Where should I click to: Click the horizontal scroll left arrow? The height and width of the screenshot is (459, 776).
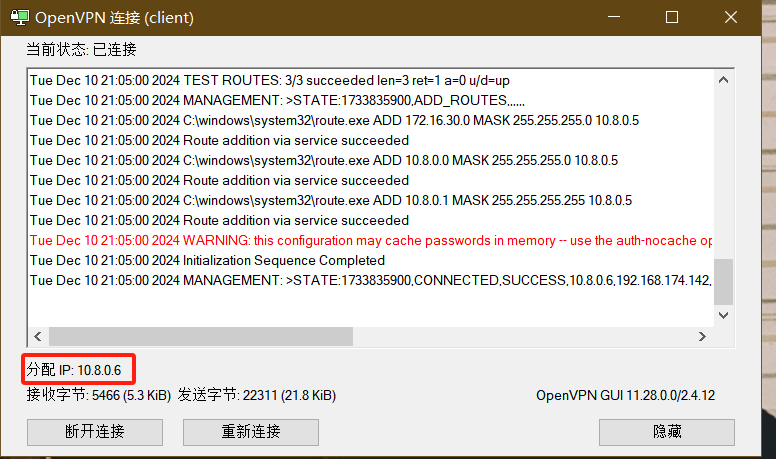click(38, 337)
